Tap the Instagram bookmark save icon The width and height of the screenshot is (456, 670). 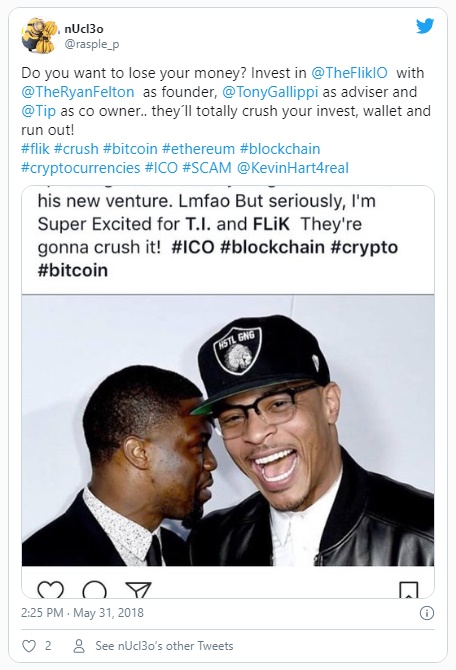click(408, 590)
